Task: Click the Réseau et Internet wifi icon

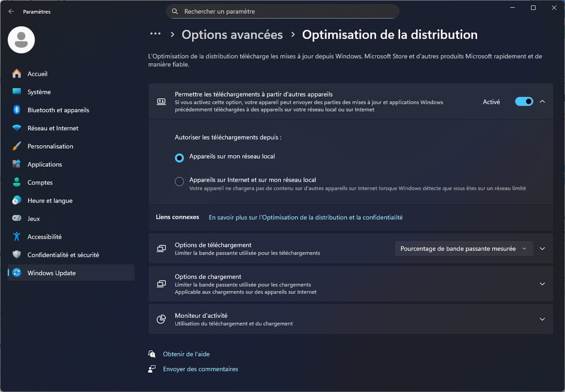Action: click(x=17, y=128)
